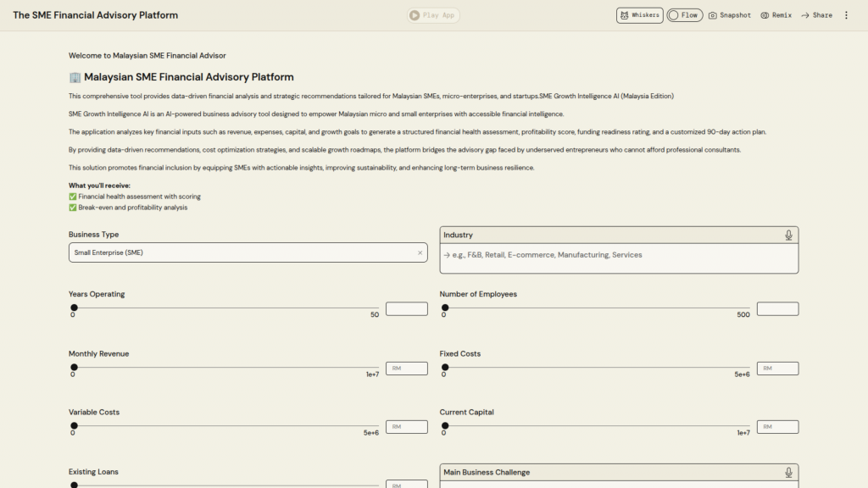The height and width of the screenshot is (488, 868).
Task: Open the three-dot more options menu
Action: point(846,15)
